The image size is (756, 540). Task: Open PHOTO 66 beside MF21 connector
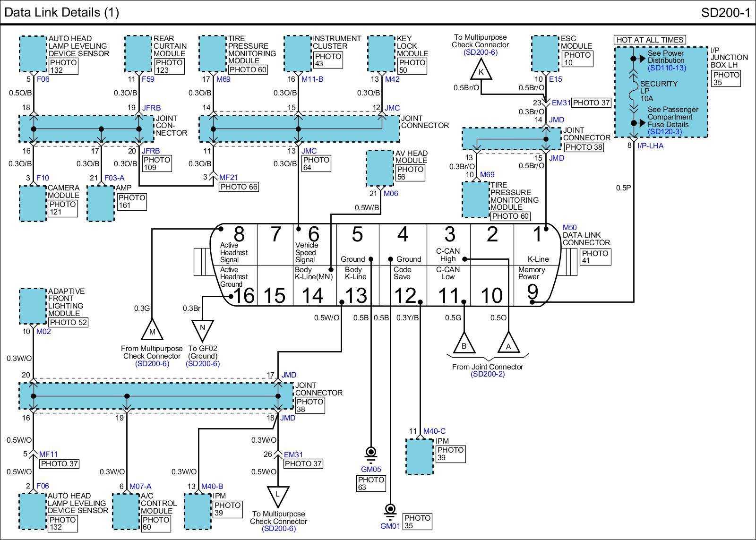239,187
